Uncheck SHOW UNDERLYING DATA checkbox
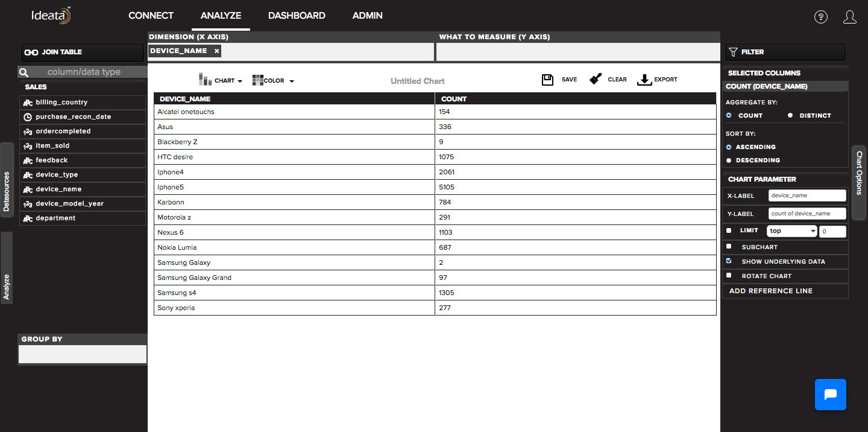The image size is (868, 432). pyautogui.click(x=729, y=261)
